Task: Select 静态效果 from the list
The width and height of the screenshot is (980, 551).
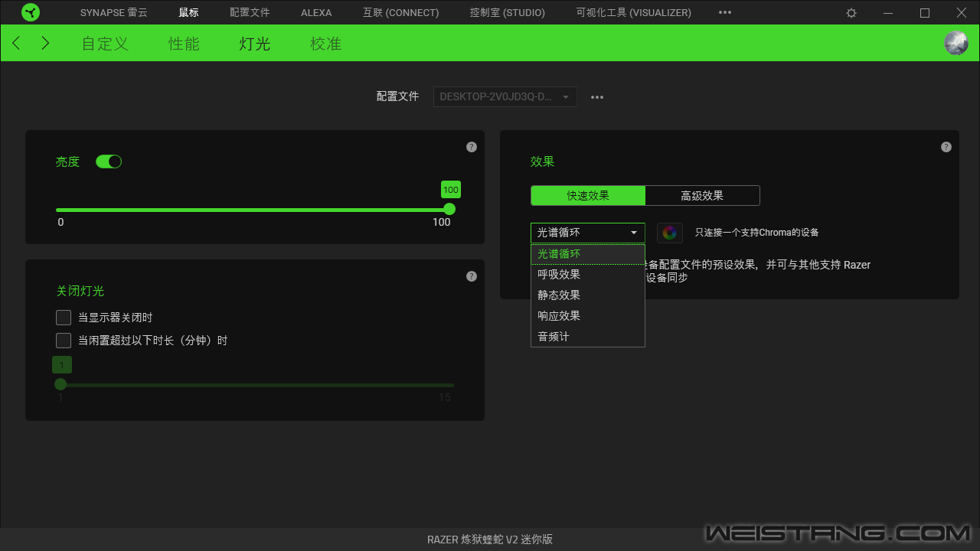Action: click(x=588, y=295)
